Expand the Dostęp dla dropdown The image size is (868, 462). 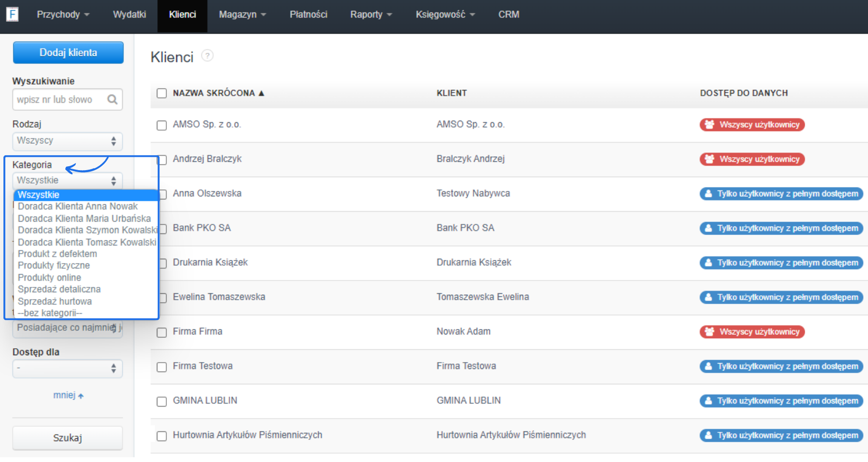coord(67,369)
